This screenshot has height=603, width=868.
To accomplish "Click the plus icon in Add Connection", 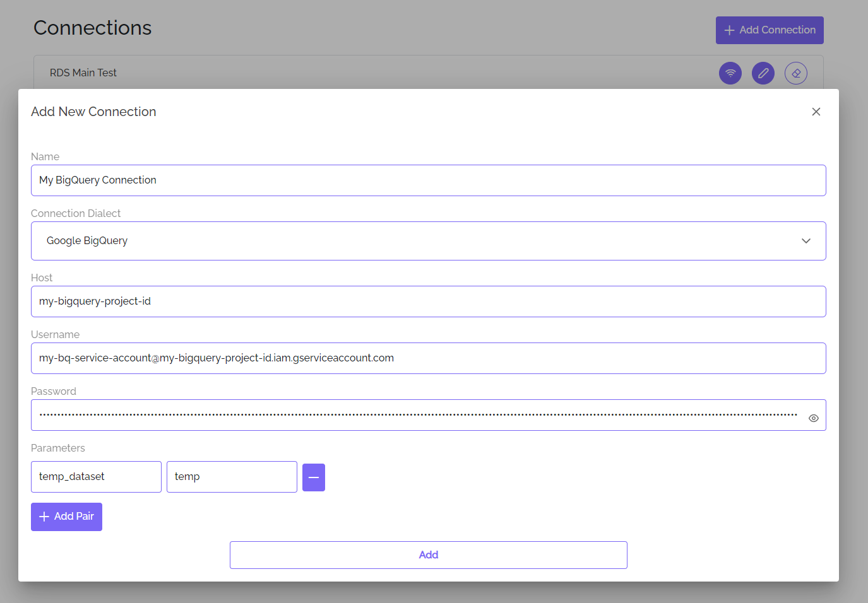I will click(x=730, y=30).
